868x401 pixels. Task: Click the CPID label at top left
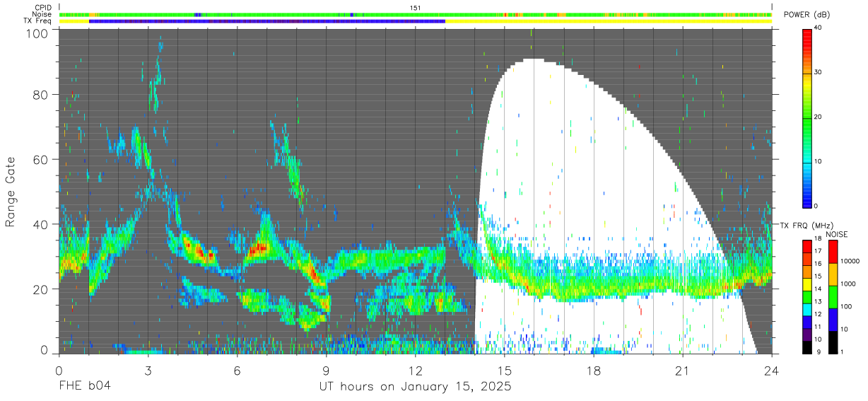43,8
